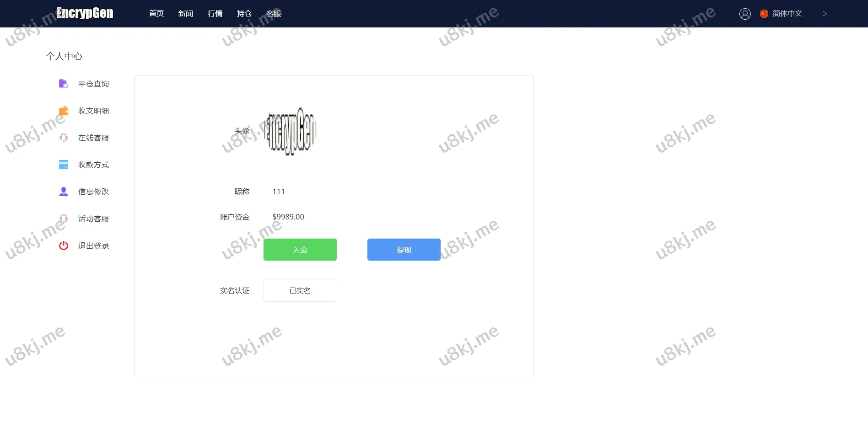This screenshot has width=868, height=427.
Task: Go to 首页 in the top navigation
Action: coord(156,14)
